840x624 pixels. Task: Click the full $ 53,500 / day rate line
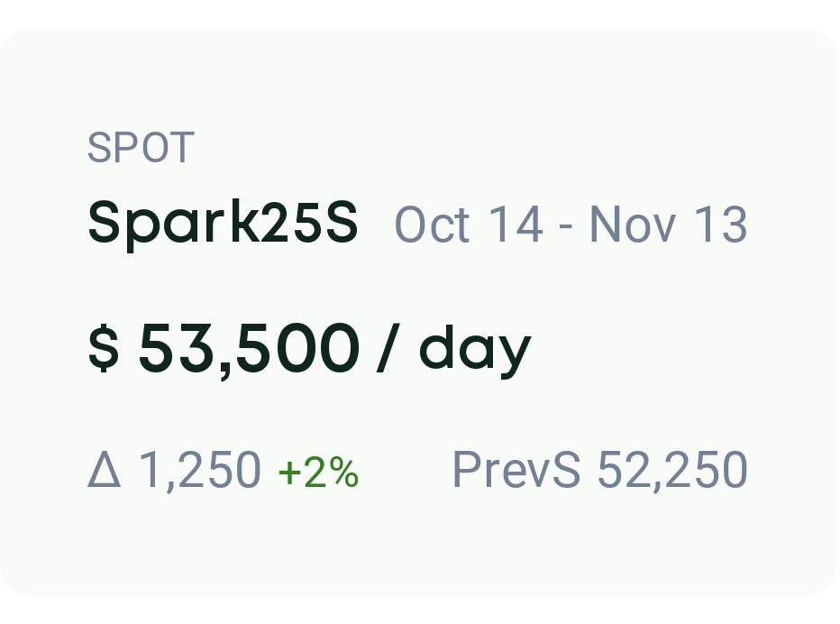(310, 350)
